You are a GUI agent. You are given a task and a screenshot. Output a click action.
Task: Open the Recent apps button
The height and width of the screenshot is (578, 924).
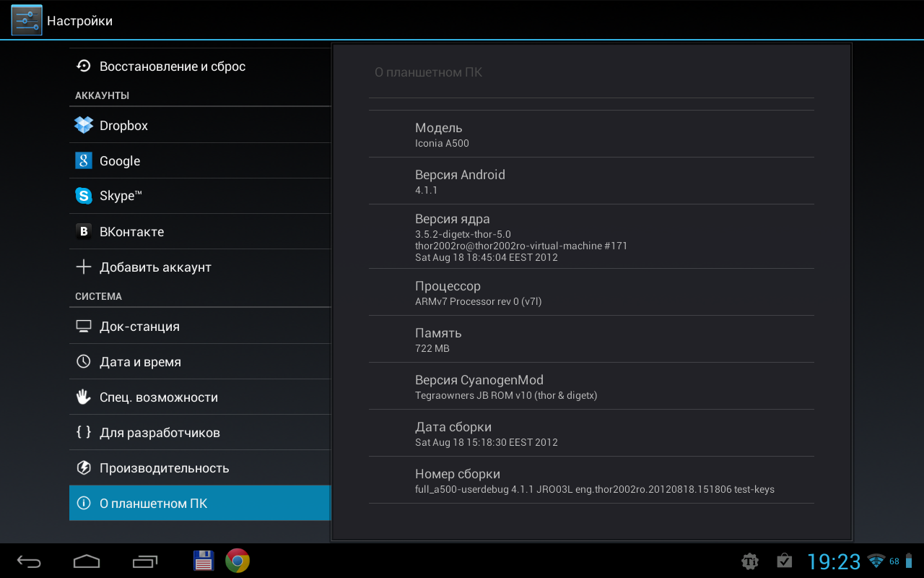coord(145,561)
